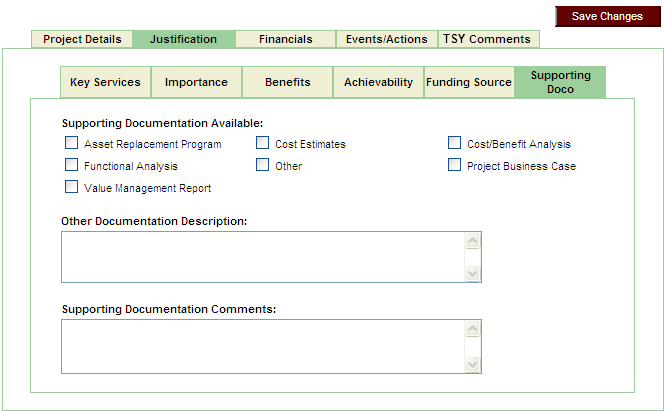The height and width of the screenshot is (411, 664).
Task: Switch to the Financials tab
Action: 285,39
